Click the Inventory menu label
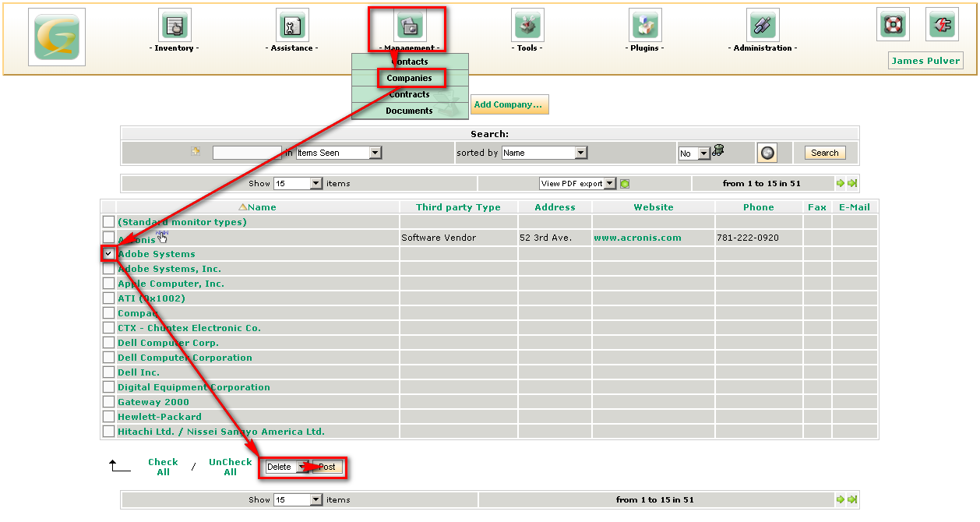980x522 pixels. 174,48
